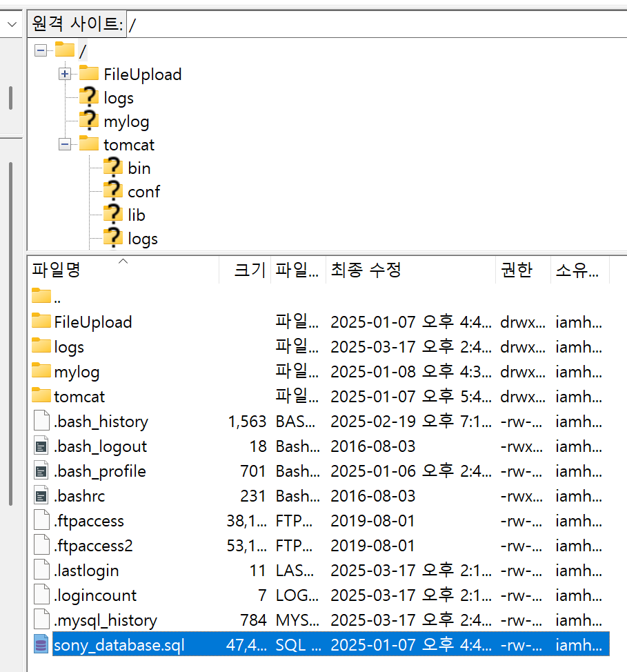Viewport: 627px width, 672px height.
Task: Click size 1,563 of .bash_history
Action: [247, 422]
